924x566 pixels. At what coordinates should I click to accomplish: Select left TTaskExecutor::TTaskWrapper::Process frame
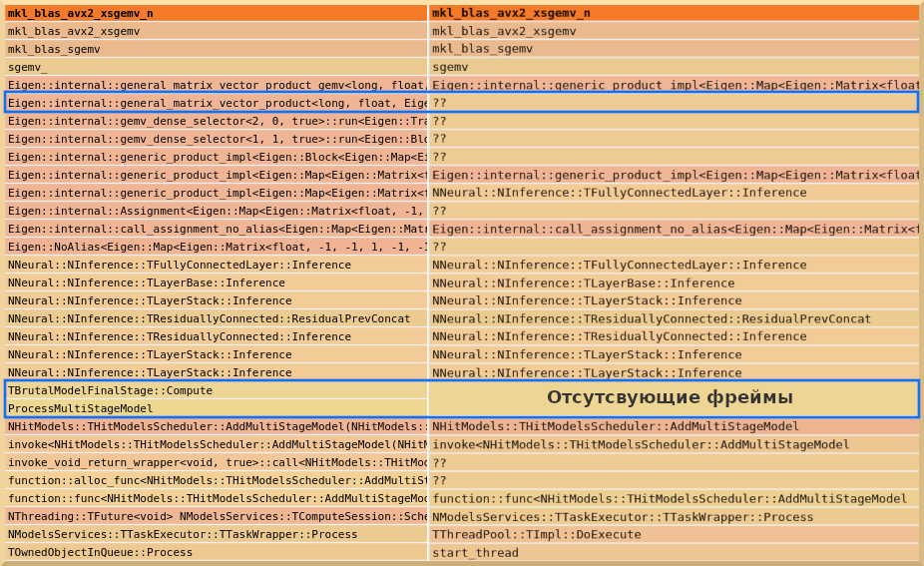pyautogui.click(x=216, y=534)
